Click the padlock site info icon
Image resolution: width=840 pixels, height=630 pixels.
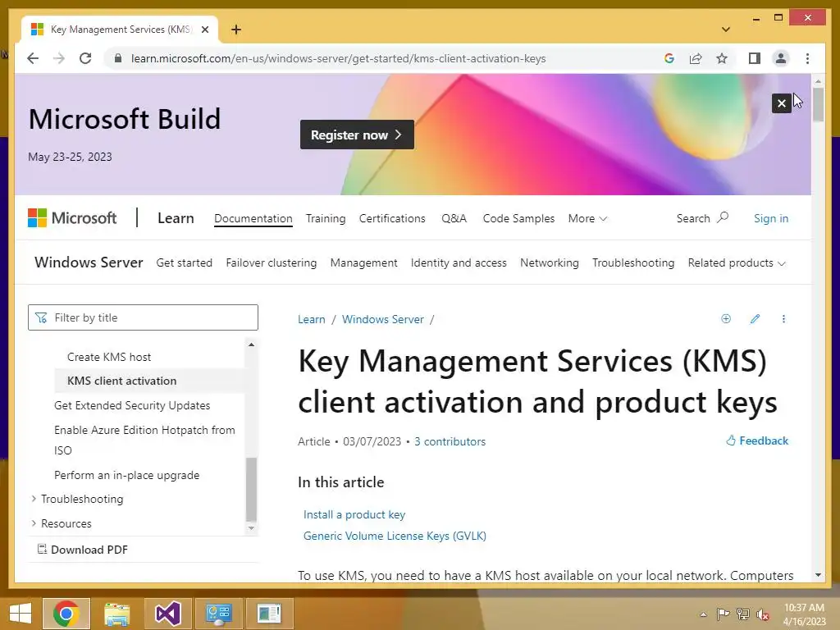pos(118,58)
